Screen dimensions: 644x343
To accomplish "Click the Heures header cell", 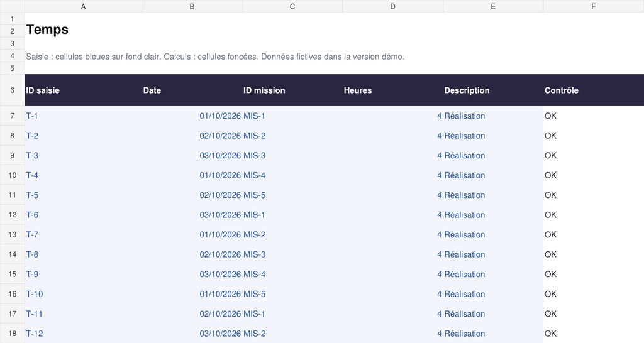I will point(392,90).
